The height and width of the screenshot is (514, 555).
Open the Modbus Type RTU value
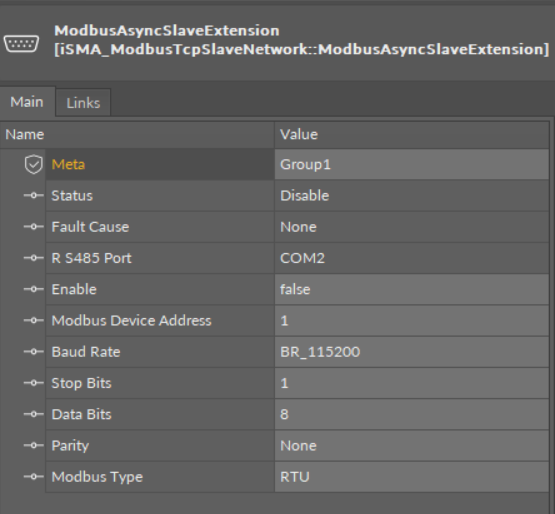(412, 476)
